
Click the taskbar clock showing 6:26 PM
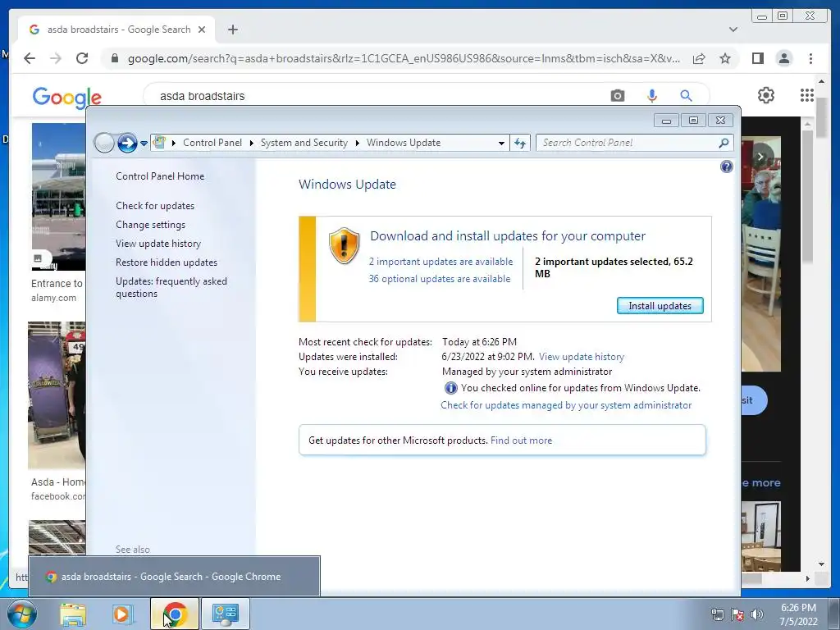click(x=798, y=614)
